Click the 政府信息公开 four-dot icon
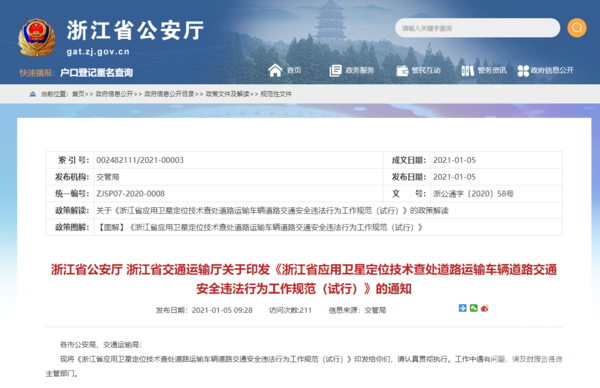 (x=523, y=71)
